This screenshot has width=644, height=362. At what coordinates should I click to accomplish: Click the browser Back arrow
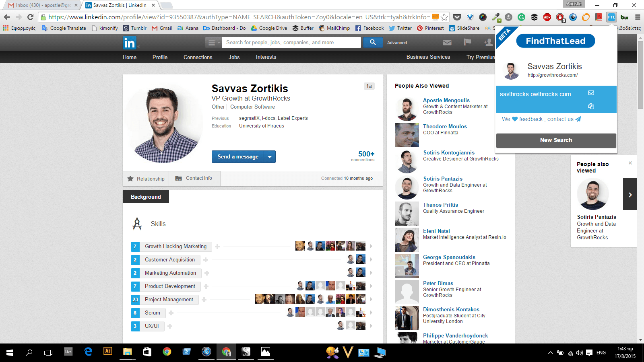(7, 17)
